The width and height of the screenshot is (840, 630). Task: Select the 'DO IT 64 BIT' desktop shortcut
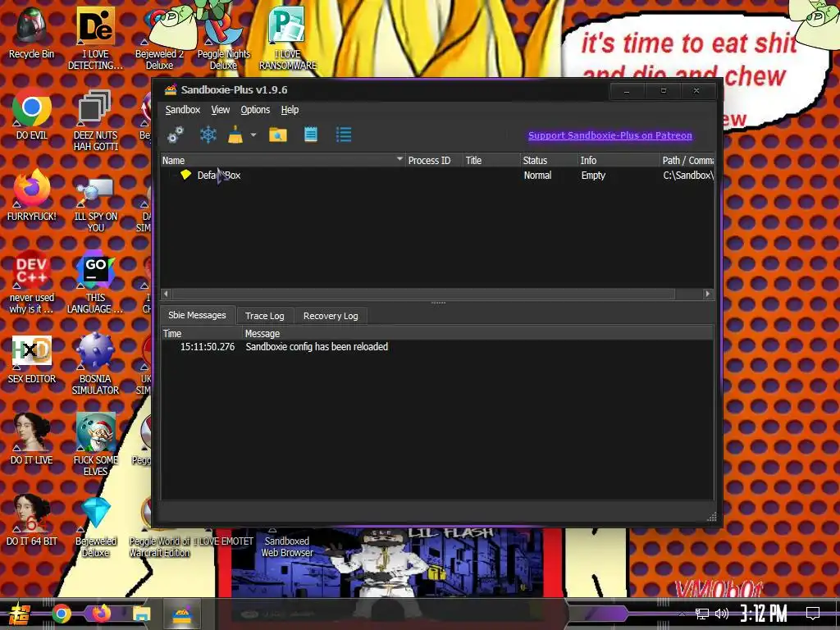coord(32,521)
